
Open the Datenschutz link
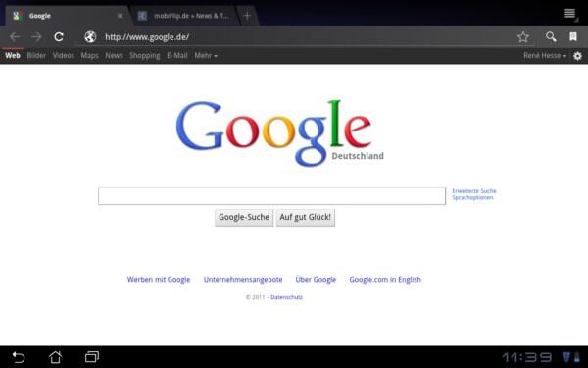tap(286, 297)
